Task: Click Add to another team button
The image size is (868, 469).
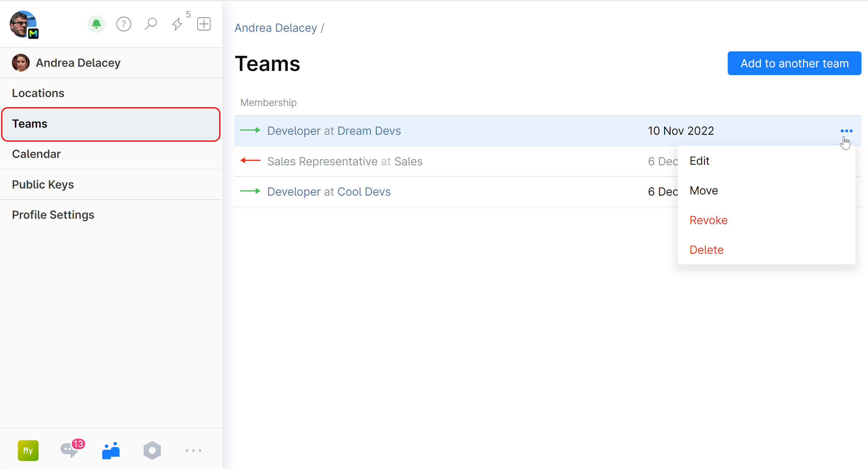Action: point(794,64)
